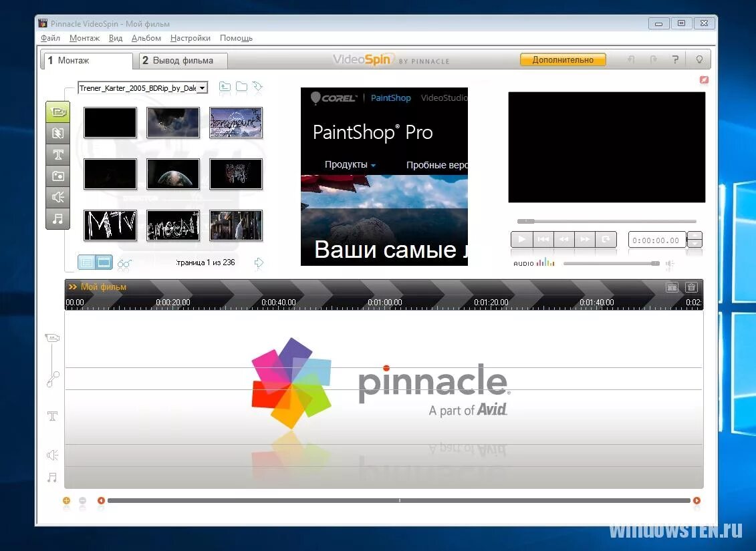Fast forward the preview playback
756x551 pixels.
click(x=585, y=239)
